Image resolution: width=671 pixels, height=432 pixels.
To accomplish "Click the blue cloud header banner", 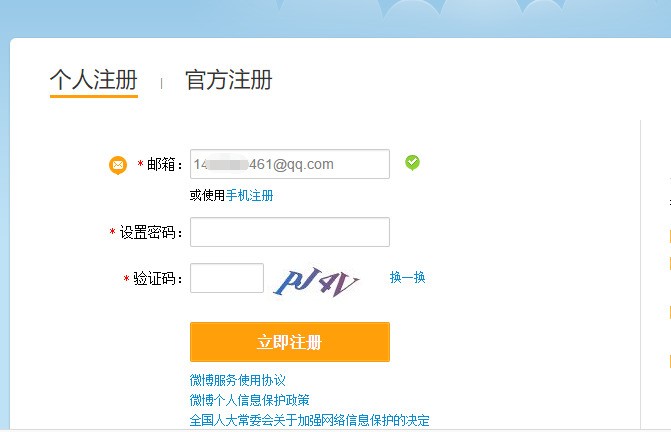I will coord(336,18).
